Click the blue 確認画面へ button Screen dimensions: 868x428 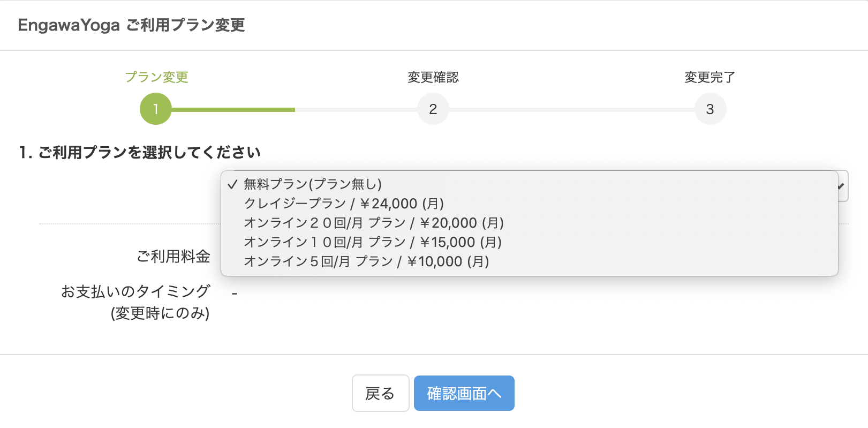point(464,393)
